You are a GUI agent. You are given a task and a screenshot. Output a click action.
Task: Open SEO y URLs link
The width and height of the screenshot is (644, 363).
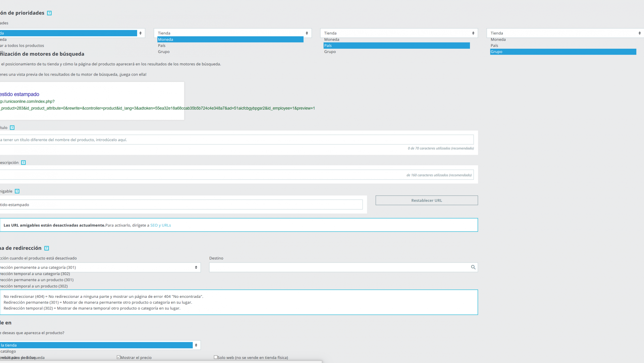pos(160,225)
